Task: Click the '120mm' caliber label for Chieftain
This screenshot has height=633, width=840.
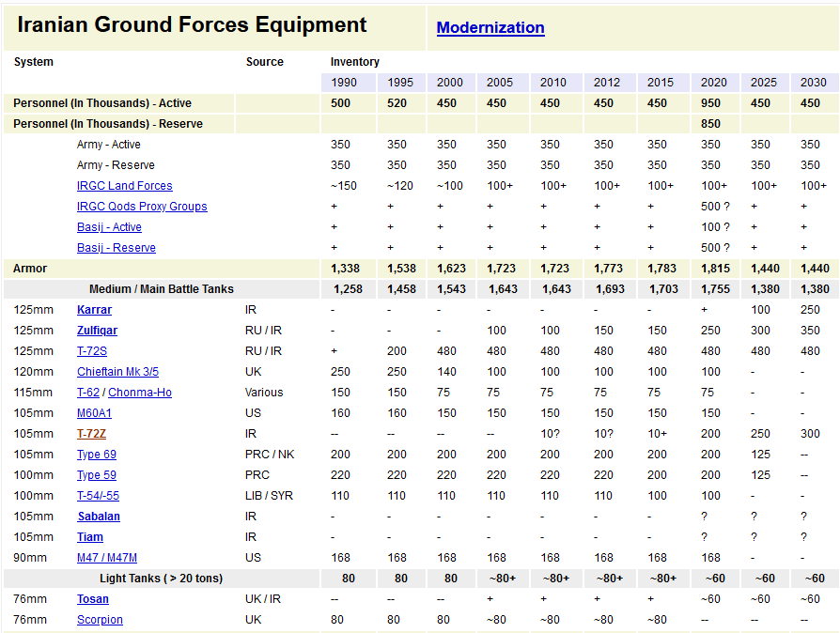Action: [33, 372]
